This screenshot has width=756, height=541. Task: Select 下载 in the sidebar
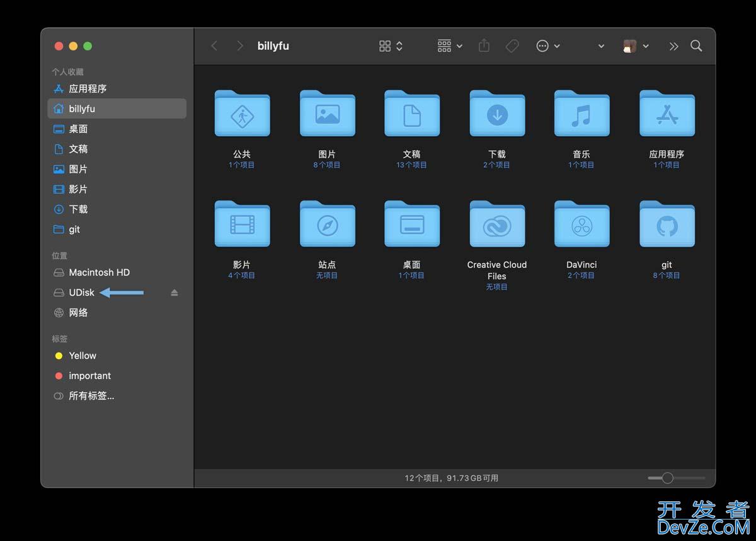tap(117, 209)
